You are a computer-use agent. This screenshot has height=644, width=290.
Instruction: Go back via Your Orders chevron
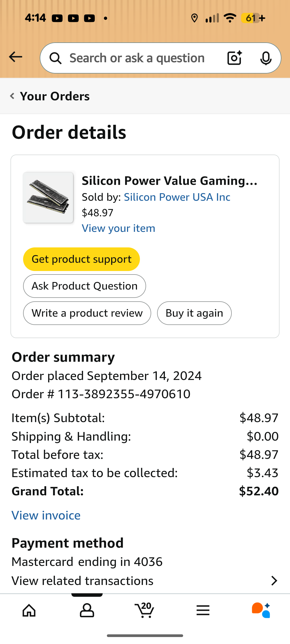click(x=12, y=96)
